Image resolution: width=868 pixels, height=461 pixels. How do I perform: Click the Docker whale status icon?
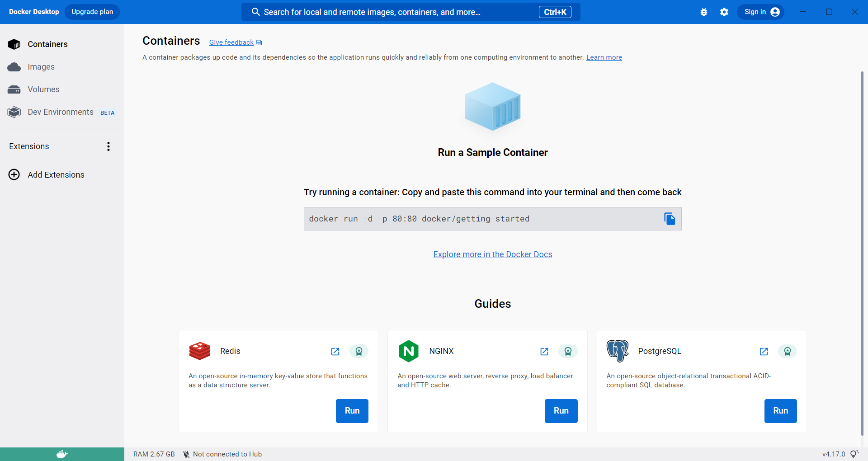click(62, 454)
